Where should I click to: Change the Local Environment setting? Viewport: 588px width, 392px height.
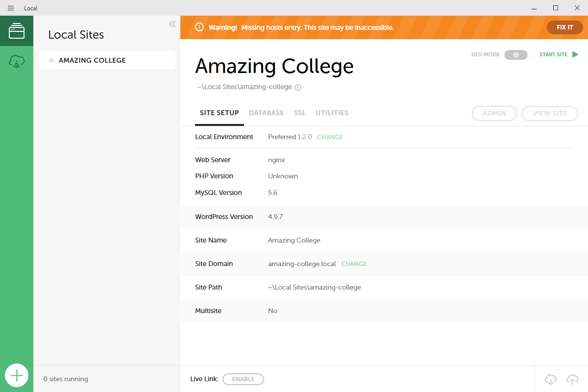pyautogui.click(x=330, y=137)
